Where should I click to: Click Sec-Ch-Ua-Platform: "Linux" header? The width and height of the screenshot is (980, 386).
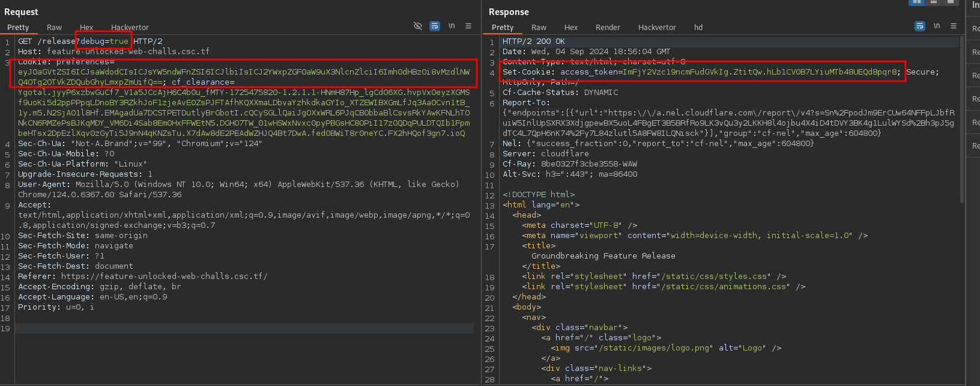click(x=82, y=164)
